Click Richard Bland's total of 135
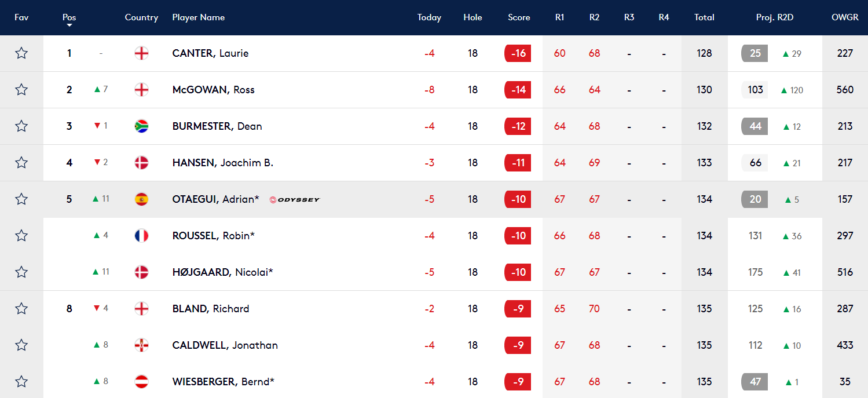 (x=704, y=309)
